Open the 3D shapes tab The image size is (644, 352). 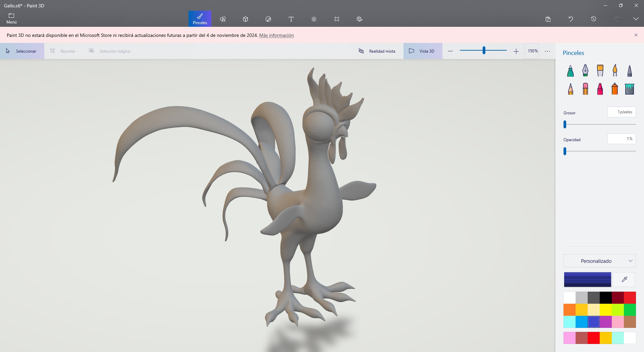(x=246, y=19)
